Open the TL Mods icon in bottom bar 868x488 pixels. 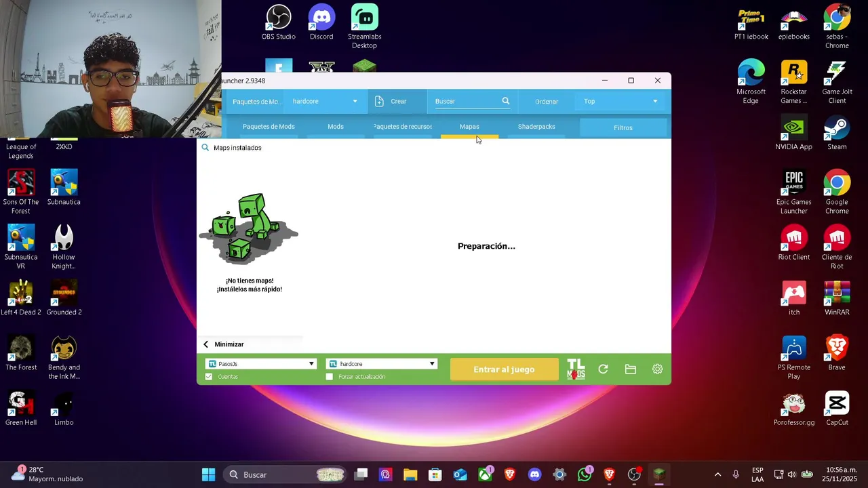576,369
